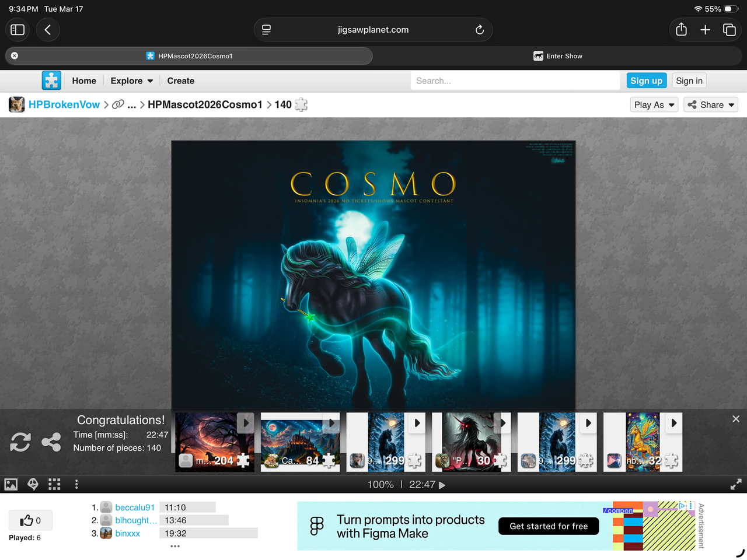Reload the jigsawplanet.com page
The width and height of the screenshot is (747, 560).
480,30
